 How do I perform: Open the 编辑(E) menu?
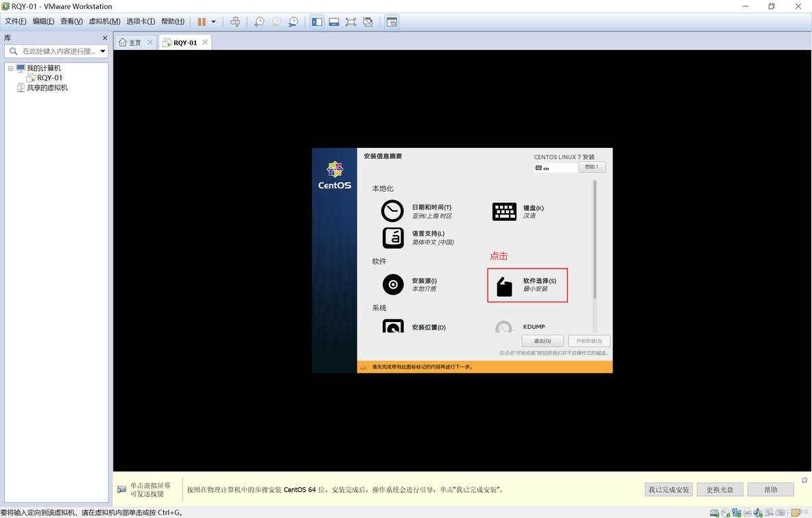(x=43, y=21)
